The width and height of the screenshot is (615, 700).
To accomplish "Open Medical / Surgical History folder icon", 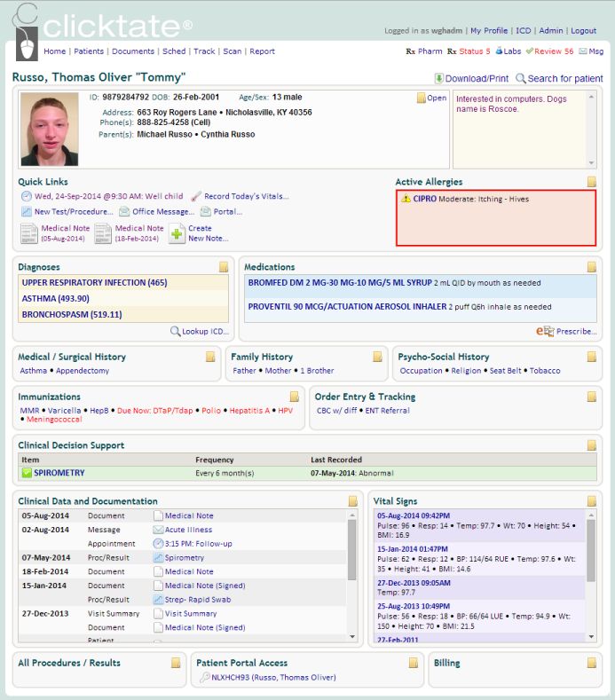I will 210,357.
